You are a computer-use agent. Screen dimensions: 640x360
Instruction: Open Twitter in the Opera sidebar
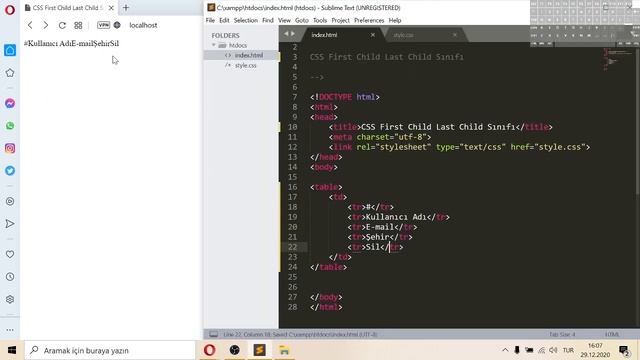[x=10, y=171]
